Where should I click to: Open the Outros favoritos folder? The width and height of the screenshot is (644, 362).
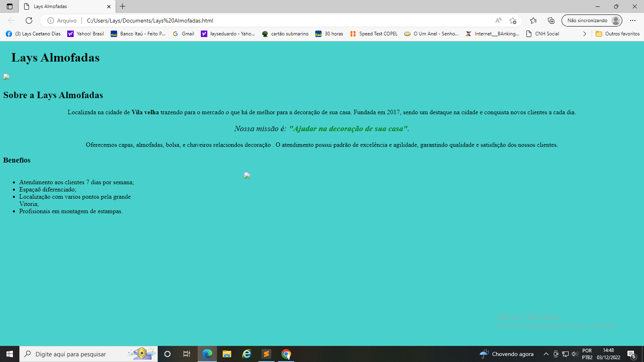pyautogui.click(x=617, y=34)
